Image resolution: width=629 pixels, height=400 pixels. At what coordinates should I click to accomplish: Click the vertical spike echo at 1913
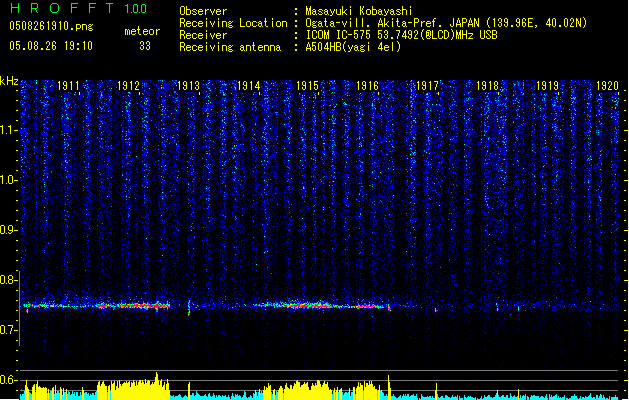click(189, 307)
